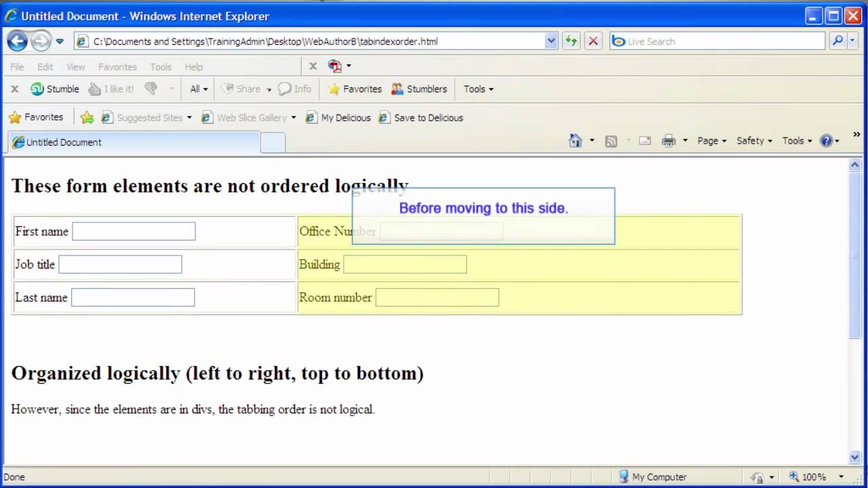Close the StumbleUpon toolbar with its X
This screenshot has height=488, width=868.
pos(14,89)
